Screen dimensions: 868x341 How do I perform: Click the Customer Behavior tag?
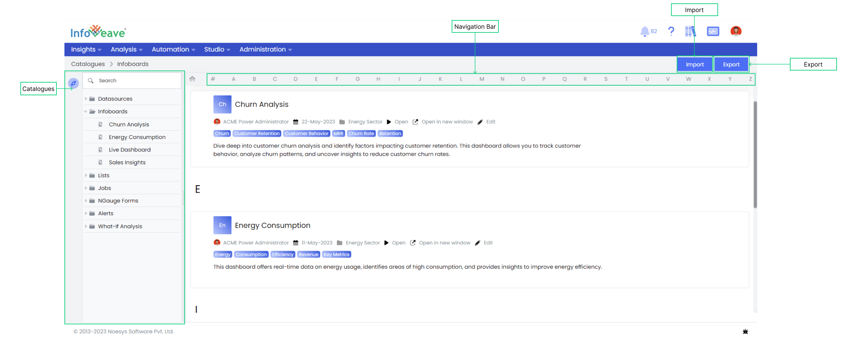coord(306,134)
